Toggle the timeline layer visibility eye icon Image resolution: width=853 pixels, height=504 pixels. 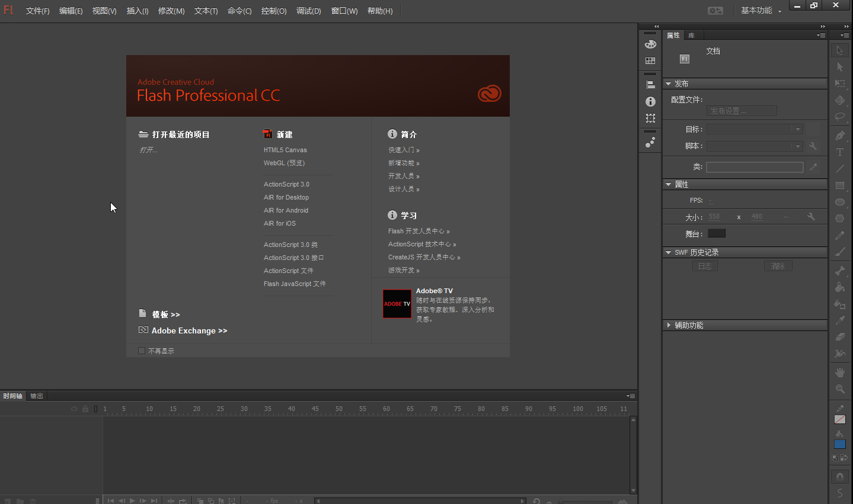click(x=74, y=409)
